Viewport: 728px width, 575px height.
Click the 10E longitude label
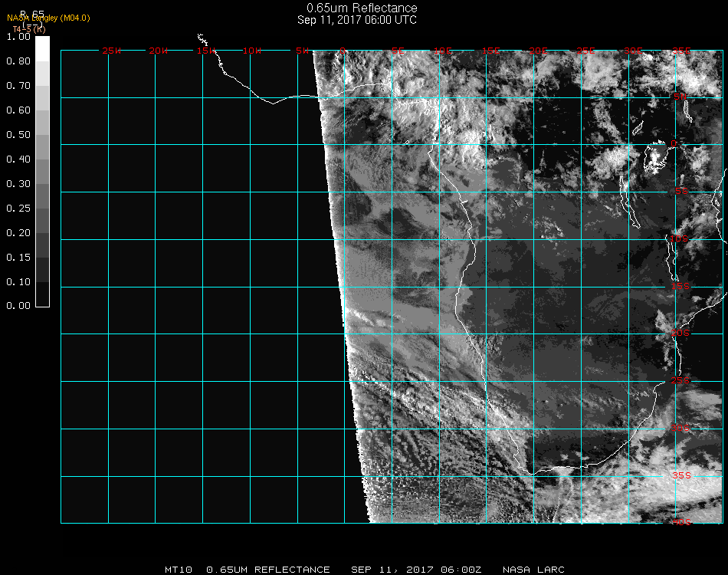pos(443,51)
